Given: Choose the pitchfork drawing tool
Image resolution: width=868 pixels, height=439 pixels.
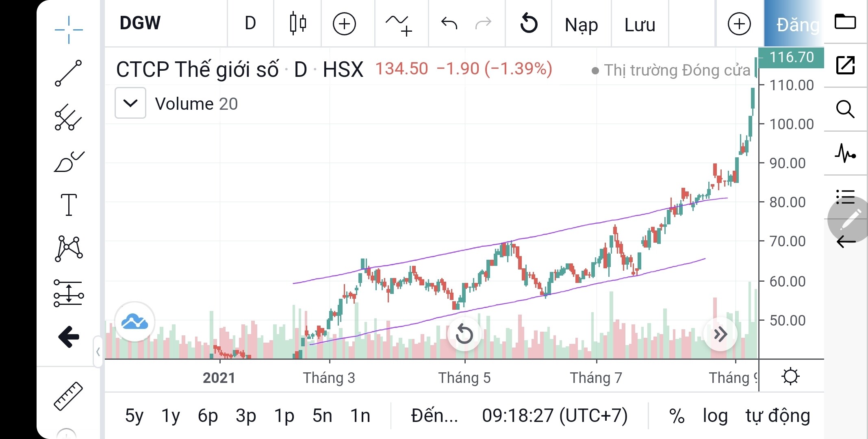Looking at the screenshot, I should coord(69,117).
